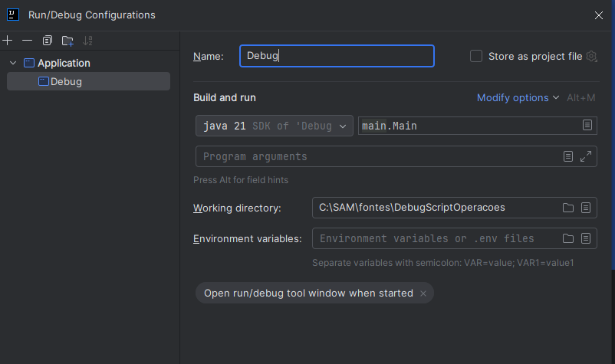This screenshot has height=364, width=615.
Task: Click 'Press Alt for field hints' text
Action: click(241, 180)
